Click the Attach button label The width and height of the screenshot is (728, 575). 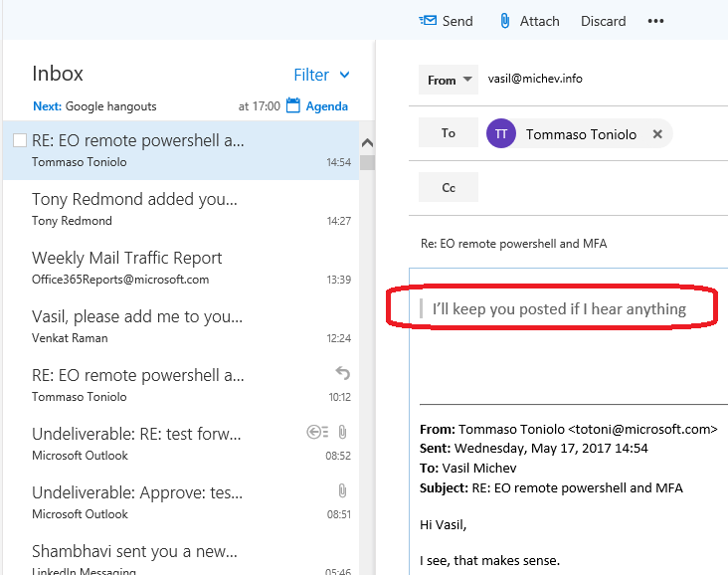click(x=539, y=21)
